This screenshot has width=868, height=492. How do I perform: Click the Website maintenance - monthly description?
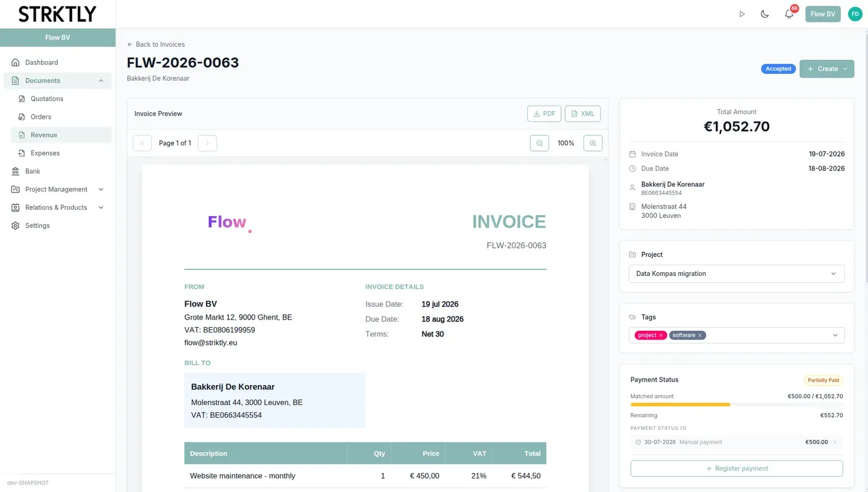(243, 476)
